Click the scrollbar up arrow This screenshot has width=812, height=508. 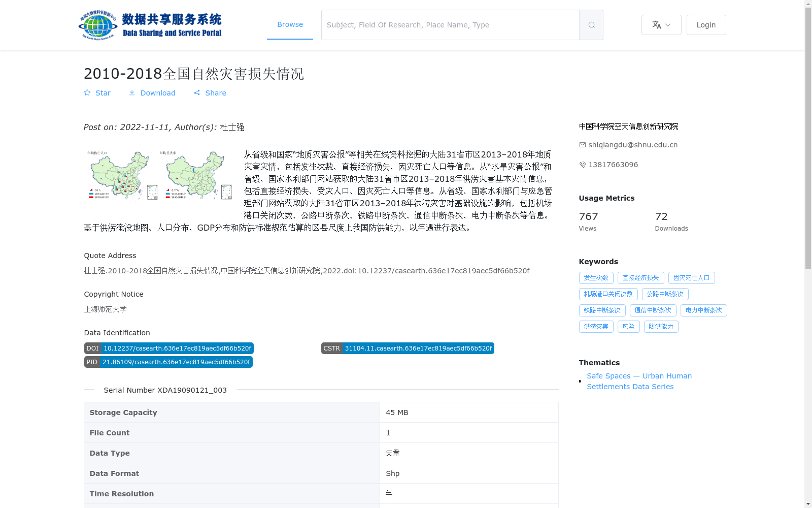tap(808, 4)
